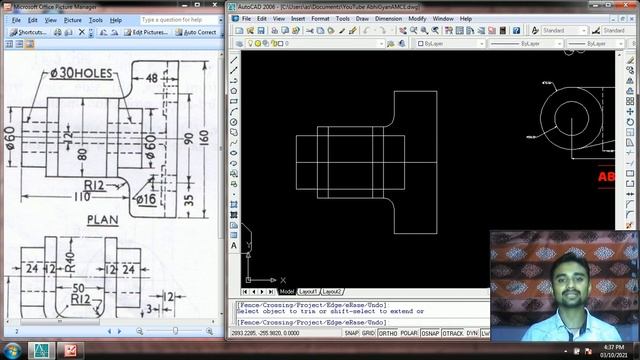Screen dimensions: 640x360
Task: Open the ByLayer color control dropdown
Action: (482, 43)
